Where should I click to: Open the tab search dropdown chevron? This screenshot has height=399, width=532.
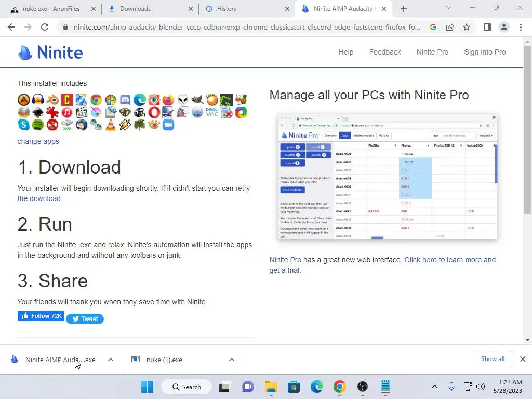tap(448, 7)
